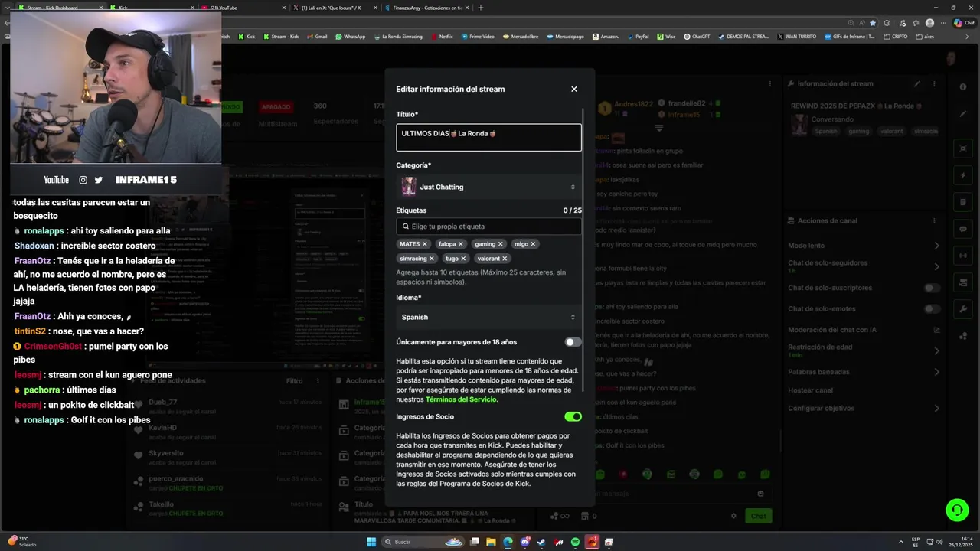
Task: Expand Modo lento settings
Action: point(936,246)
